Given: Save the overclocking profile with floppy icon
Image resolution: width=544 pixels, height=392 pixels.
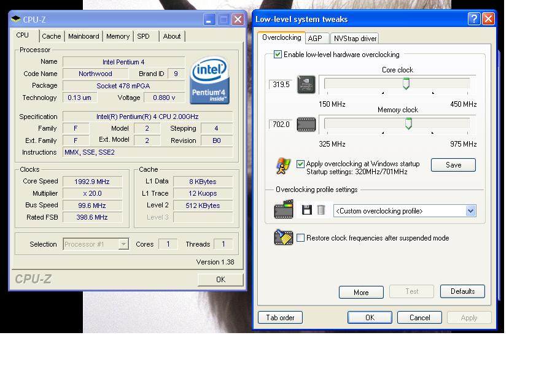Looking at the screenshot, I should [307, 210].
